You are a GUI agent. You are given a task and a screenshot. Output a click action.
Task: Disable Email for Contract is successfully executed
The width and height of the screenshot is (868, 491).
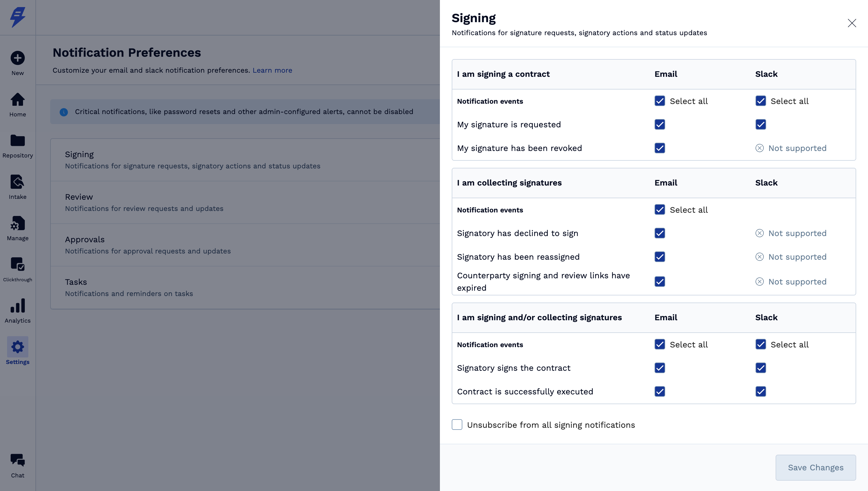pos(660,391)
